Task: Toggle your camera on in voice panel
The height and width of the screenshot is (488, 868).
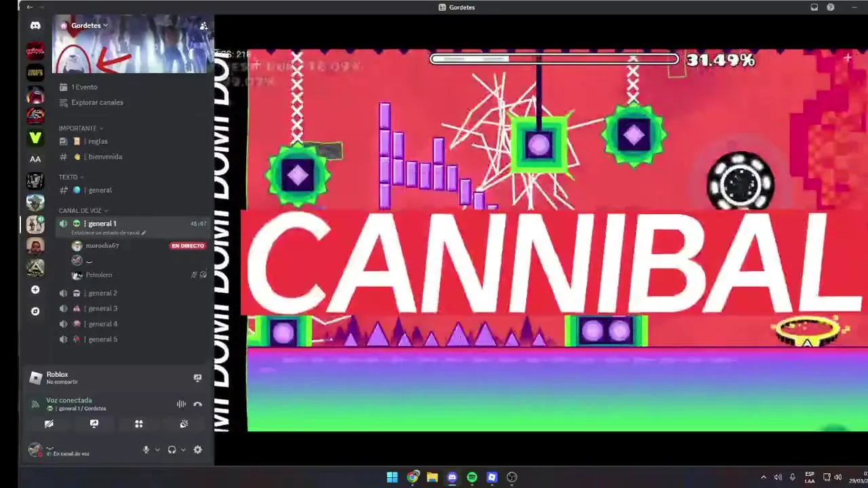Action: point(49,424)
